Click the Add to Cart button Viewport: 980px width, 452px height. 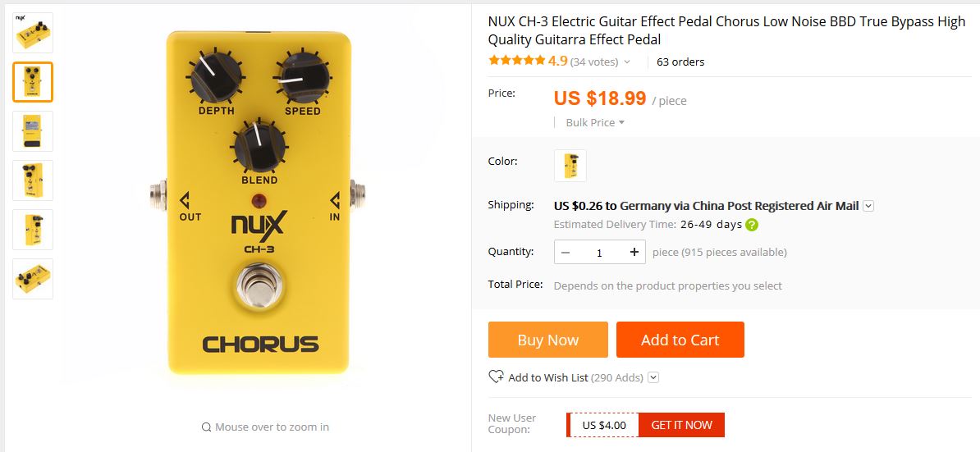coord(680,340)
